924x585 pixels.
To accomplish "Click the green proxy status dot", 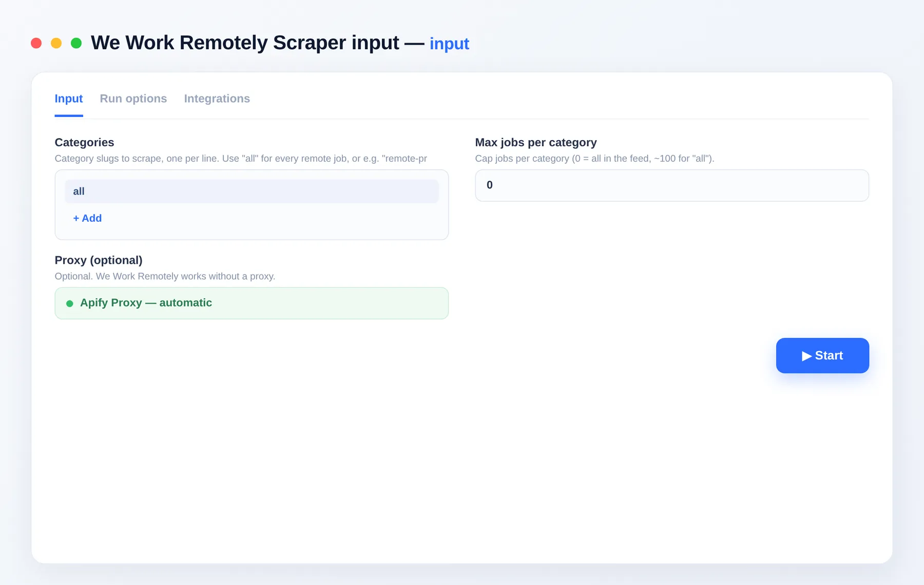I will [x=70, y=304].
